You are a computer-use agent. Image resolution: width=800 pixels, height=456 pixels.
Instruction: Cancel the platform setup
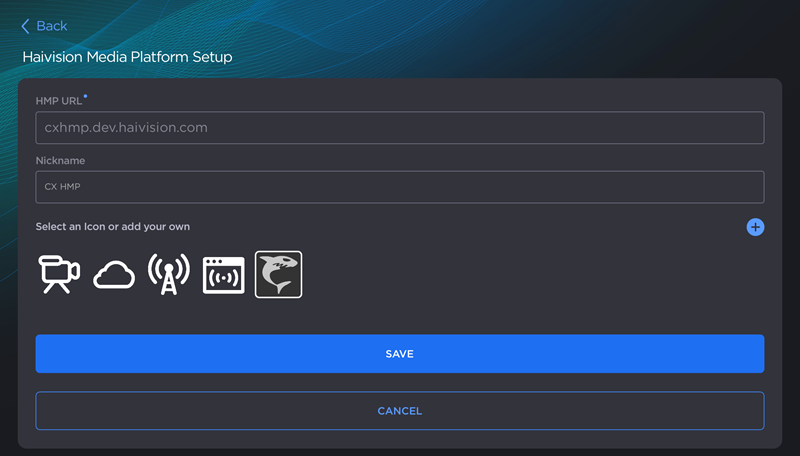pos(400,411)
